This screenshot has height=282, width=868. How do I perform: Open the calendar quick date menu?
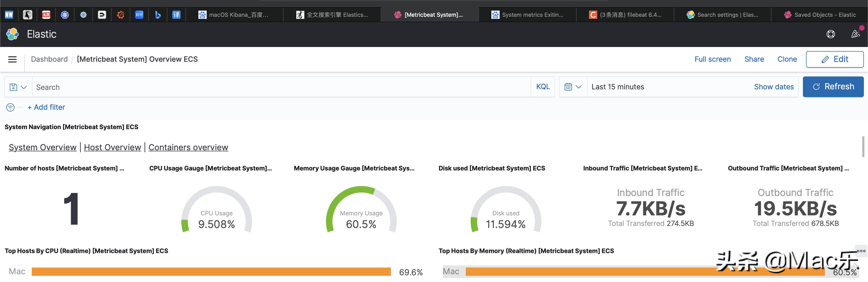click(573, 87)
